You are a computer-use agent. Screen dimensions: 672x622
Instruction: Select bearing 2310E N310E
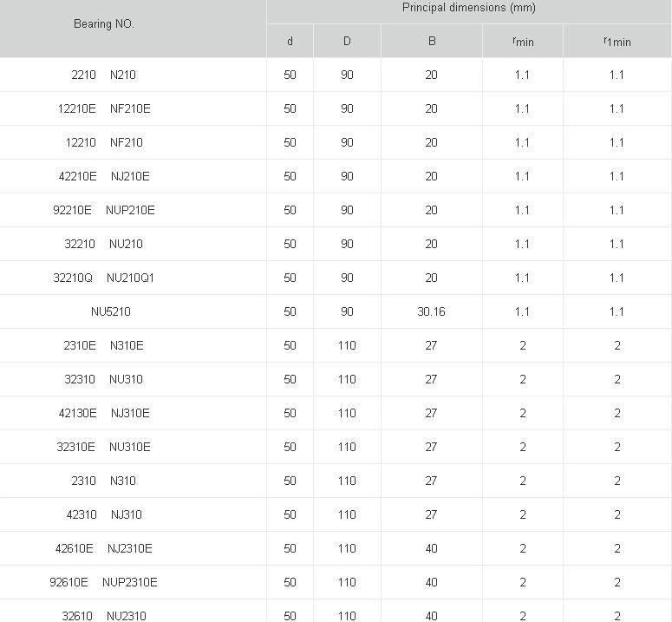tap(103, 345)
